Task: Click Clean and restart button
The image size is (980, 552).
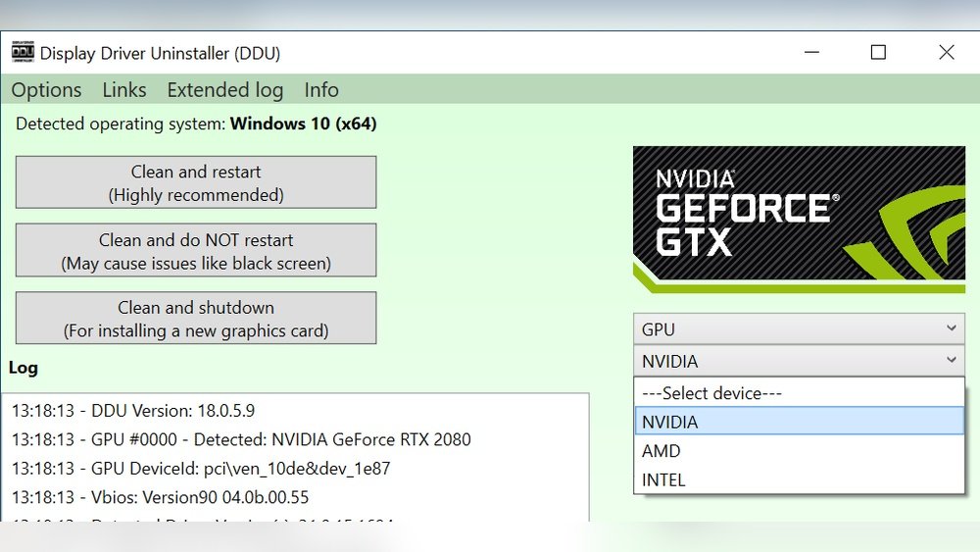Action: (x=196, y=182)
